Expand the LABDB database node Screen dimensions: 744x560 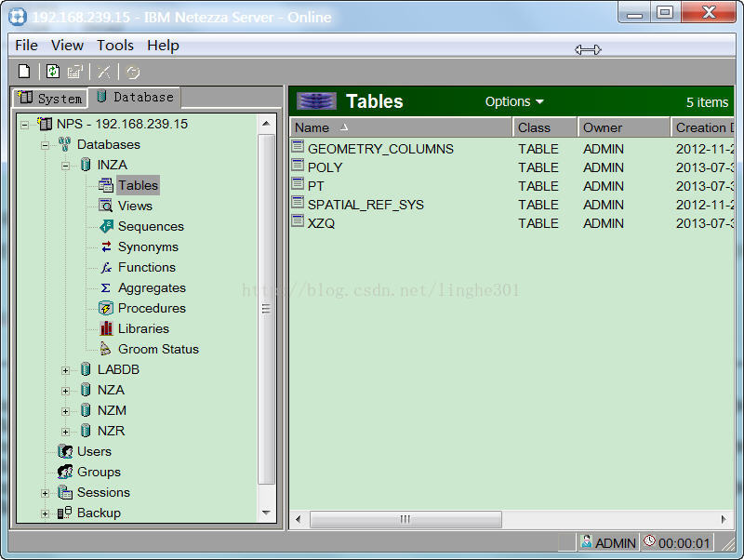click(65, 370)
